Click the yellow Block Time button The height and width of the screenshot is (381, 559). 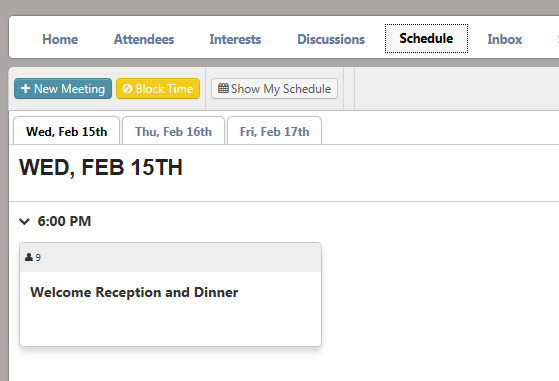[158, 88]
